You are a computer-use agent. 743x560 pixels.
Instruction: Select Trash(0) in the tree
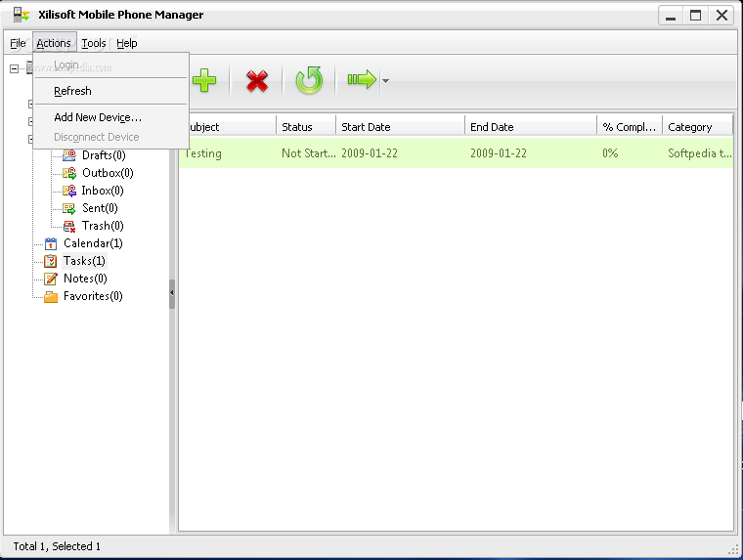[x=103, y=226]
